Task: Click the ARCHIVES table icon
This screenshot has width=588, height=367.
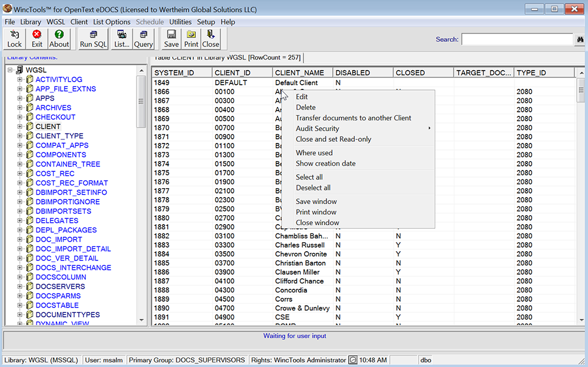Action: [x=29, y=107]
